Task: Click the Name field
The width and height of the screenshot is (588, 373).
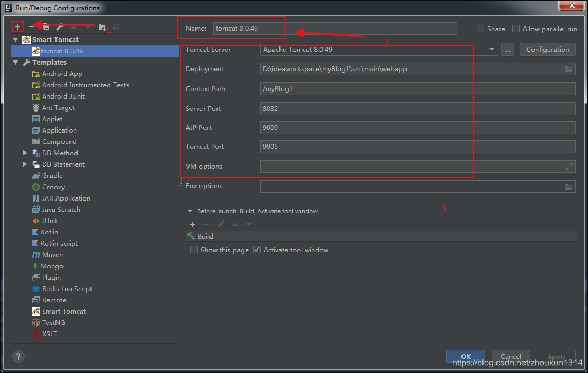Action: click(335, 29)
